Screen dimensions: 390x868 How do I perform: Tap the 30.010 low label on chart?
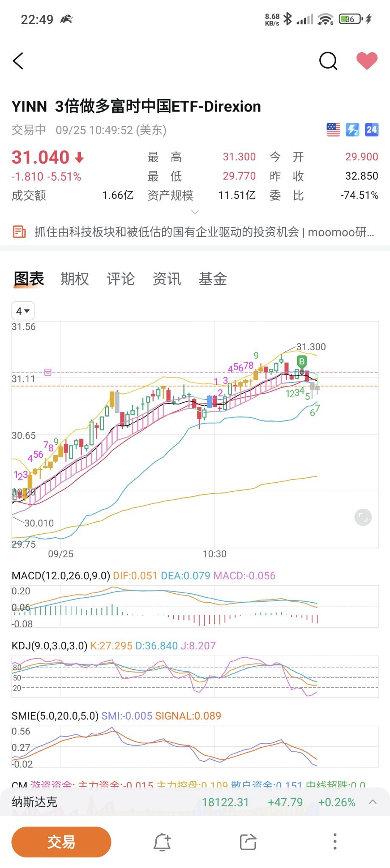(39, 523)
